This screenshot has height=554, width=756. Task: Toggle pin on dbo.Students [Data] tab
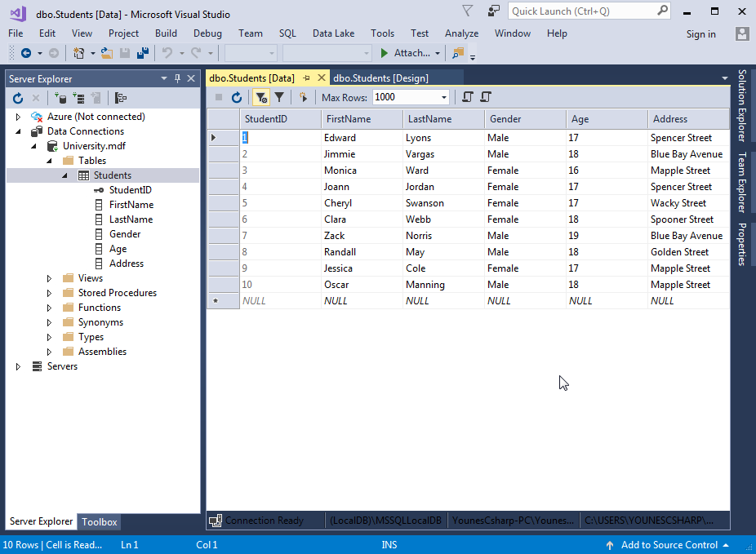coord(307,78)
